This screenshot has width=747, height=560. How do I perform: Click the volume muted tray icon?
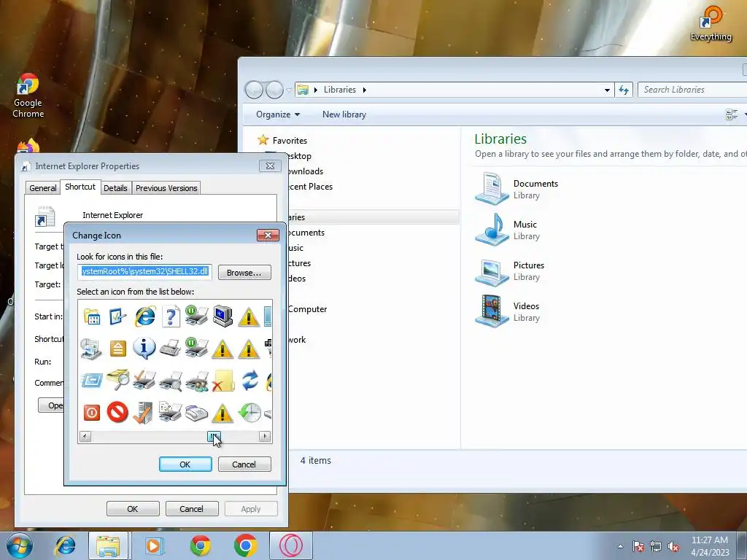[673, 547]
